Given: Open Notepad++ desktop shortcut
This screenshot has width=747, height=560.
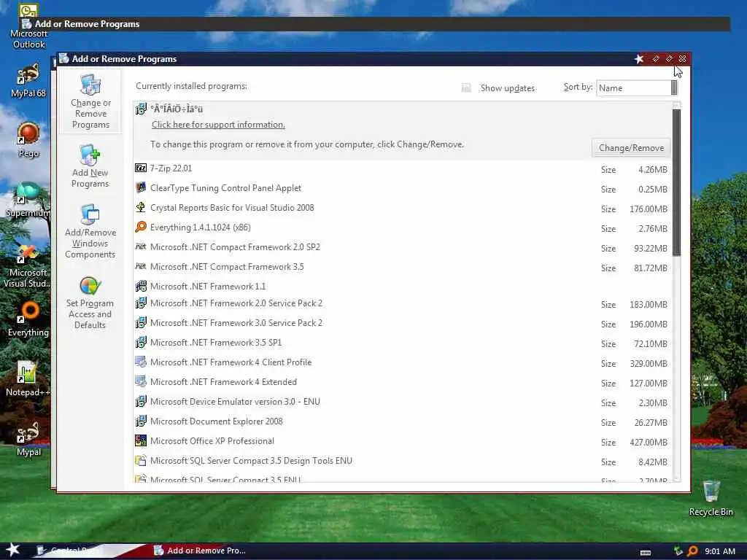Looking at the screenshot, I should (28, 378).
